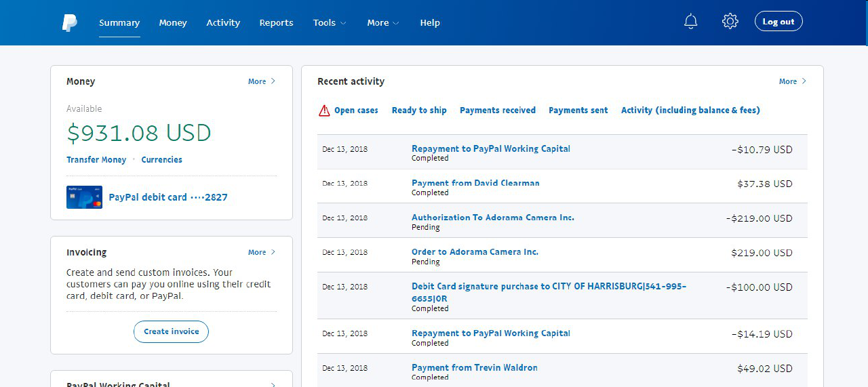Viewport: 868px width, 387px height.
Task: Click the $37.38 USD amount
Action: click(765, 184)
